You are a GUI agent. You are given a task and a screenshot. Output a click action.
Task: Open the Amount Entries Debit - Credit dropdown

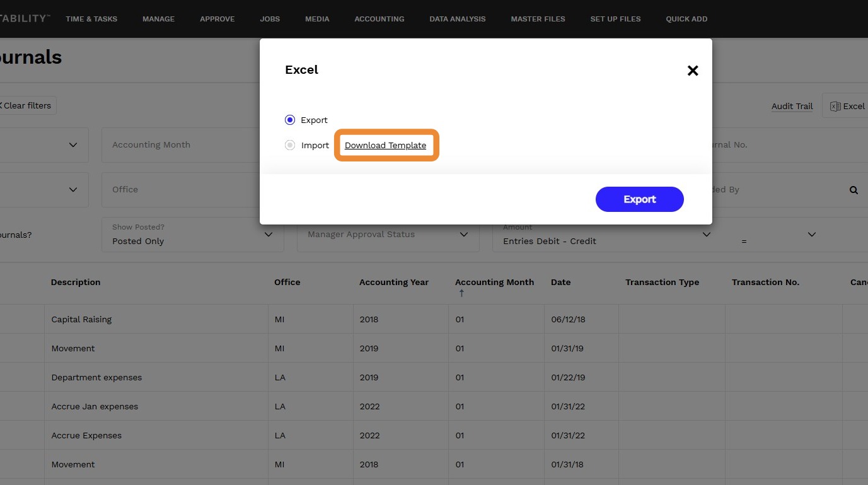(x=606, y=235)
